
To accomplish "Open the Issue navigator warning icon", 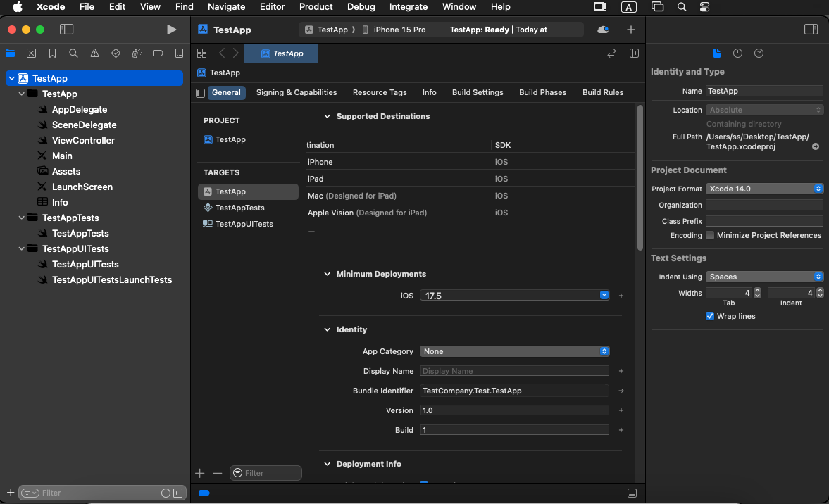I will (94, 53).
